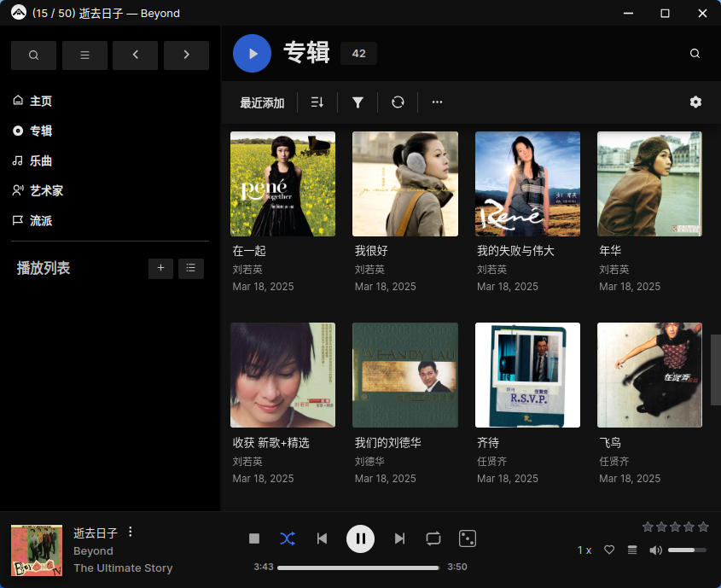Open 流派 genres in sidebar
Image resolution: width=721 pixels, height=588 pixels.
(x=32, y=221)
